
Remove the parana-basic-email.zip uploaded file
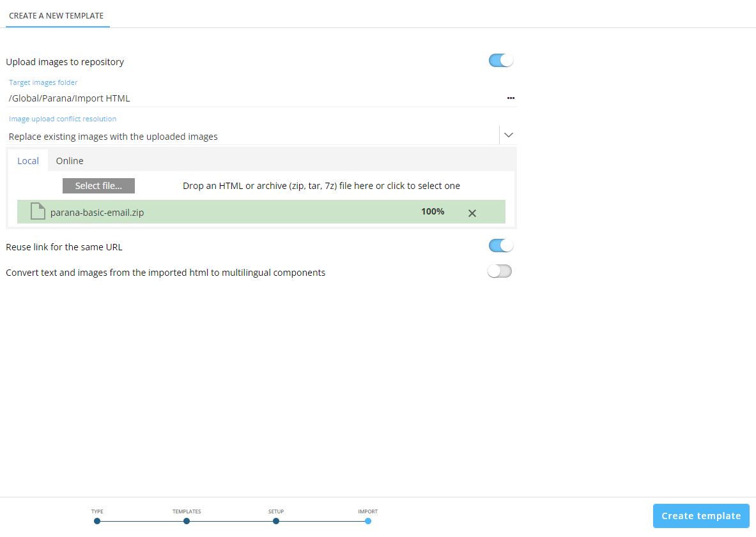click(472, 213)
